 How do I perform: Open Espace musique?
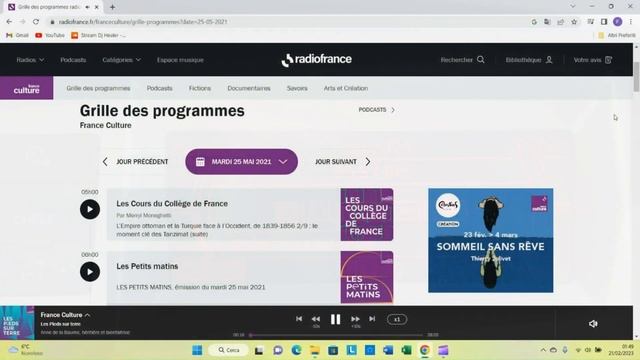(x=180, y=60)
